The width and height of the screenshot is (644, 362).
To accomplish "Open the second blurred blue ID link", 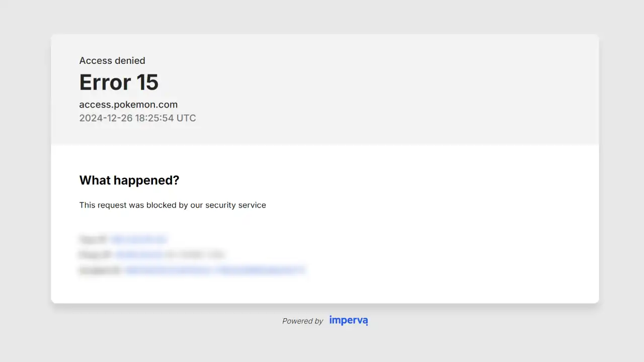I will point(139,254).
